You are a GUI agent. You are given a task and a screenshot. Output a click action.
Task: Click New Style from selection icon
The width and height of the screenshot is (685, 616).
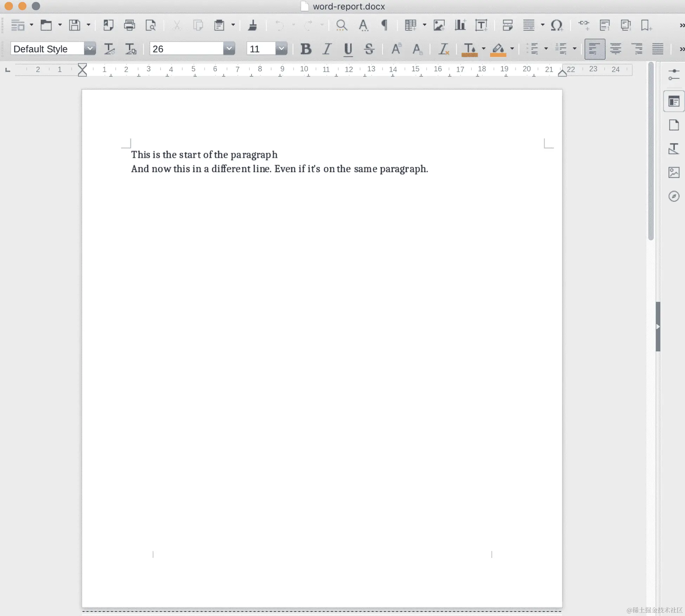[131, 49]
